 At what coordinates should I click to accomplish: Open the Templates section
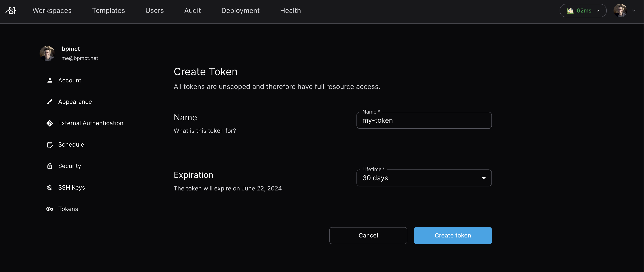pos(109,11)
